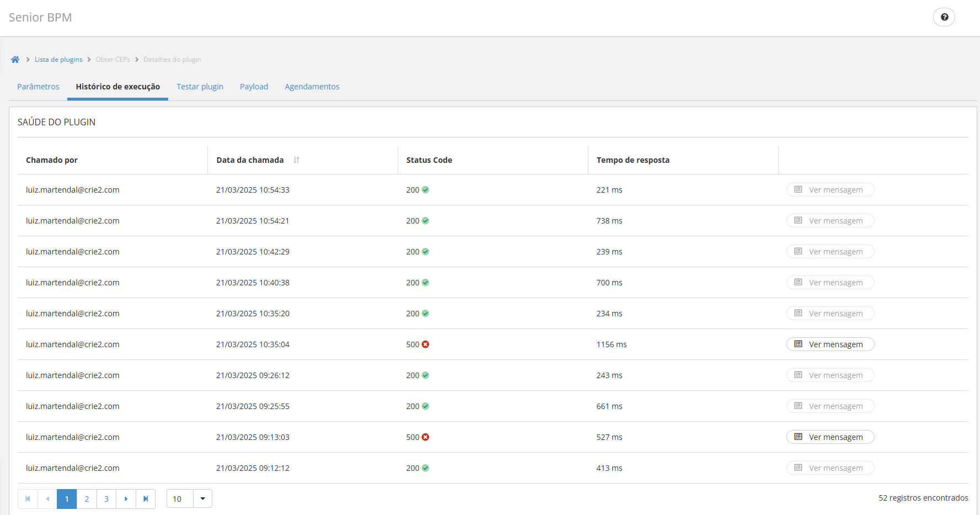Click red error icon for 10:35:04 row
This screenshot has height=515, width=980.
coord(425,344)
